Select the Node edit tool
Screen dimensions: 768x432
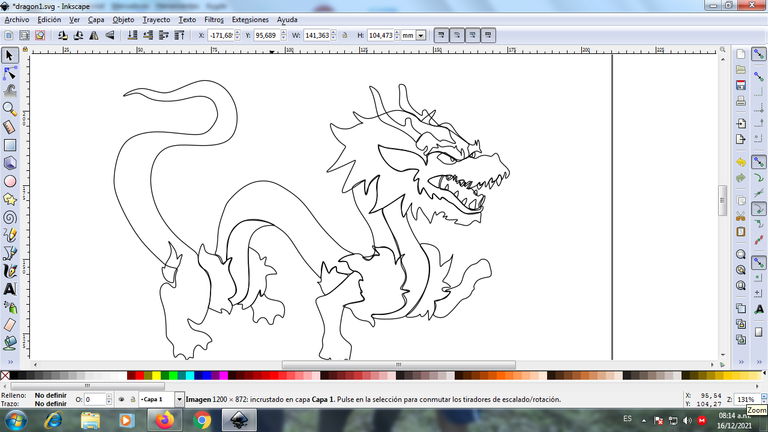coord(10,73)
